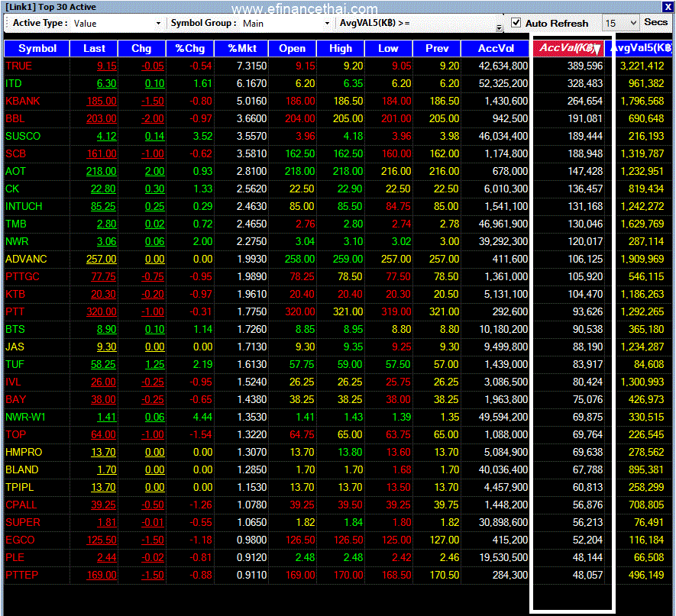Select the IVL symbol
Viewport: 676px width, 616px height.
click(x=13, y=382)
